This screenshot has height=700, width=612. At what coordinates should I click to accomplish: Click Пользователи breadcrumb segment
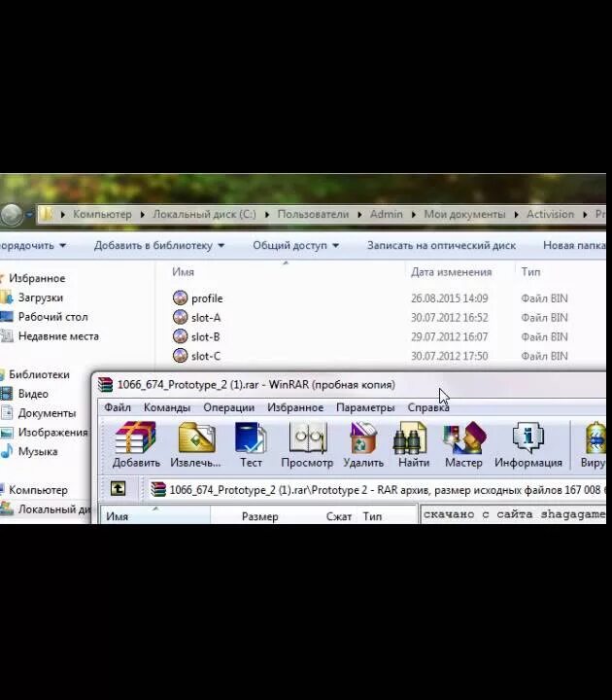coord(313,214)
